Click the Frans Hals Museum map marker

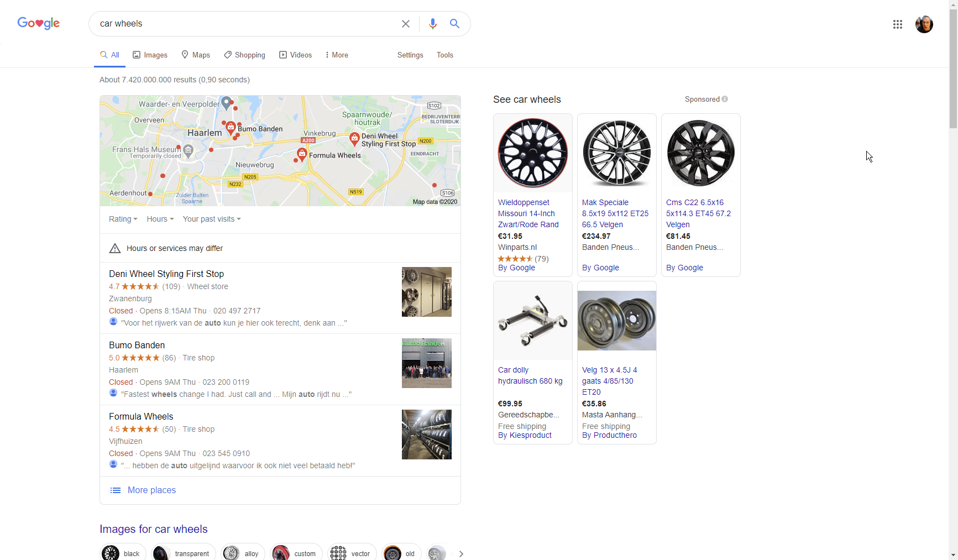(x=189, y=150)
